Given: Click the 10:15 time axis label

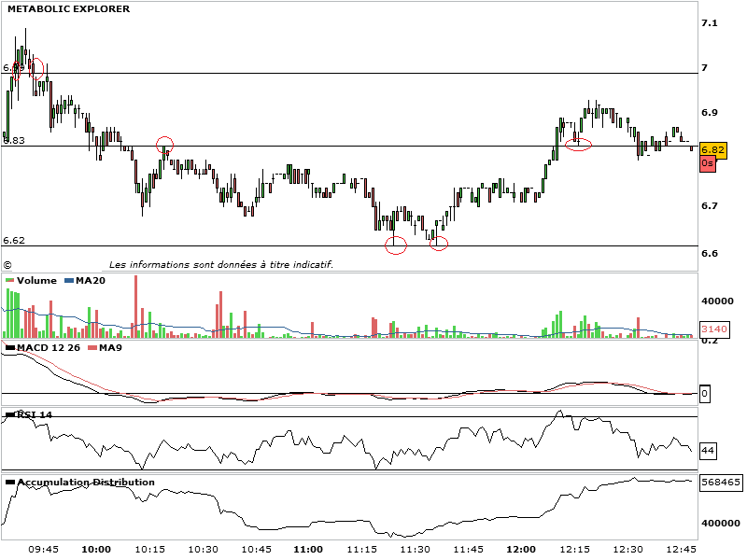Looking at the screenshot, I should 149,550.
